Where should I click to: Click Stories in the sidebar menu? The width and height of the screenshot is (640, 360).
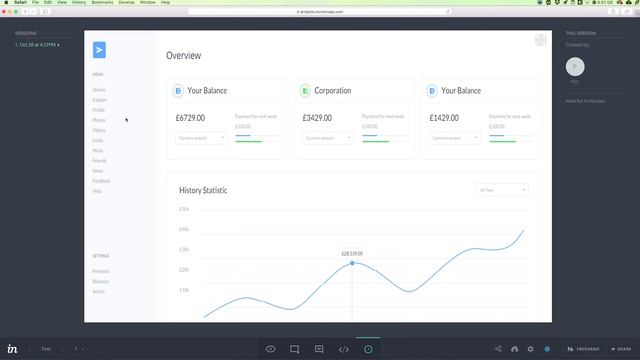tap(99, 90)
